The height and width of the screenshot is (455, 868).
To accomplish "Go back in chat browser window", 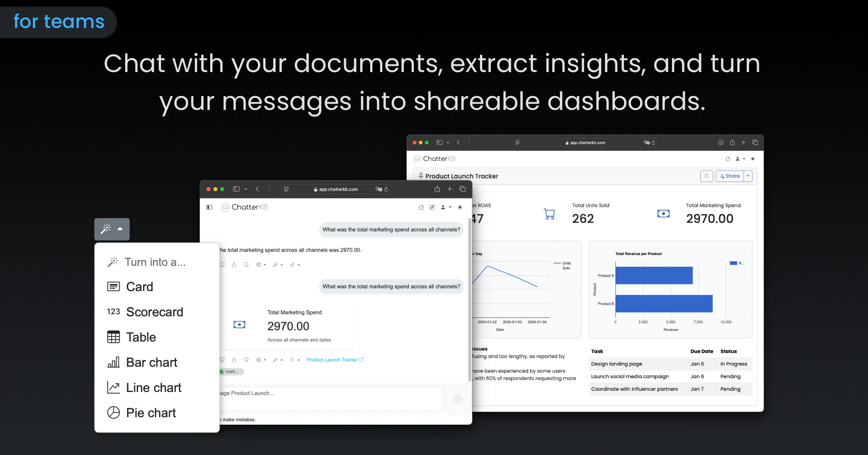I will [257, 189].
